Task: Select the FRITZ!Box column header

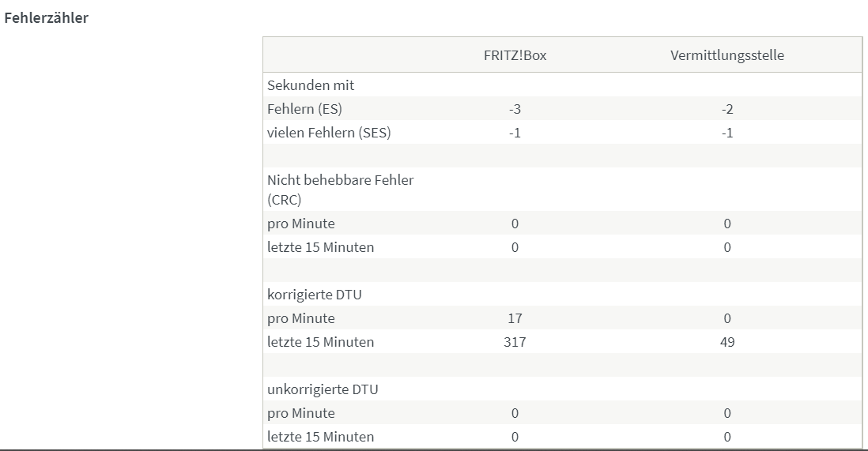Action: 515,55
